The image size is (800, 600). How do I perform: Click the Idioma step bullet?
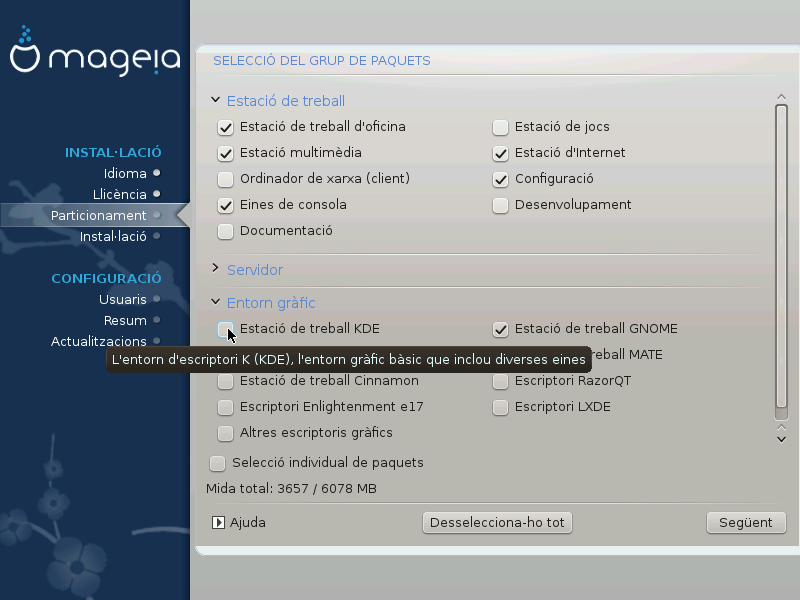point(157,173)
